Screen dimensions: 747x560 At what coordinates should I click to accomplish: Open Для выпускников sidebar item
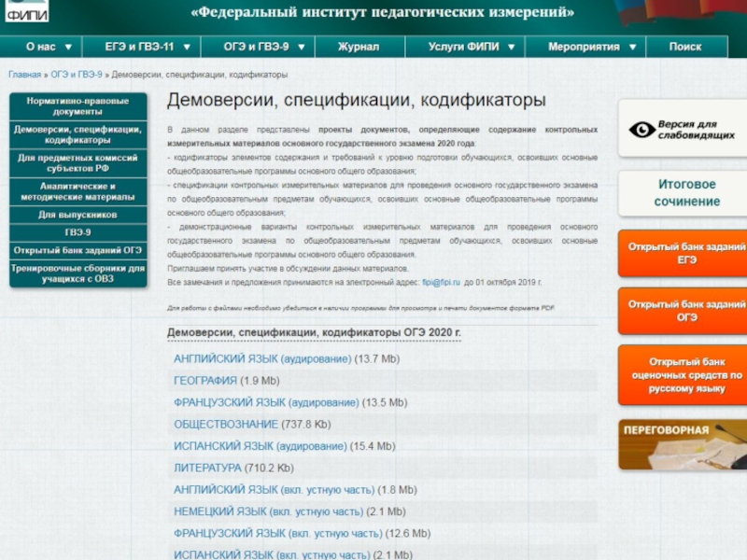[x=78, y=215]
